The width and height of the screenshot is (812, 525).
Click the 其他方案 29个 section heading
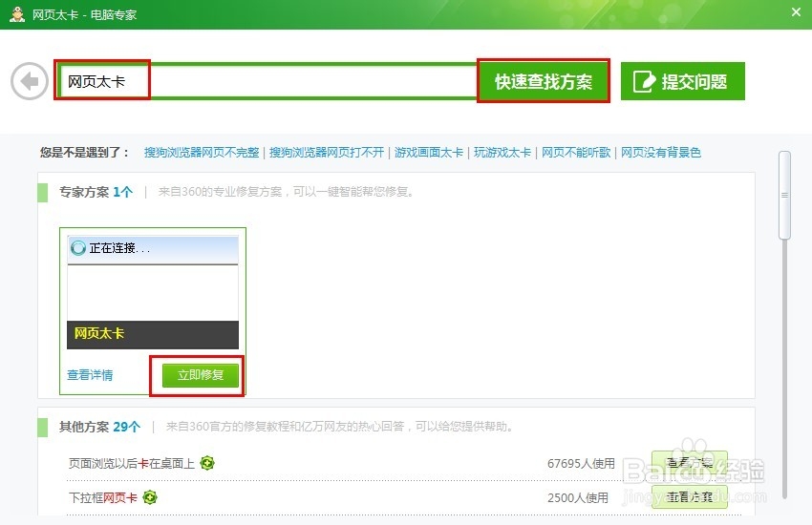point(99,427)
